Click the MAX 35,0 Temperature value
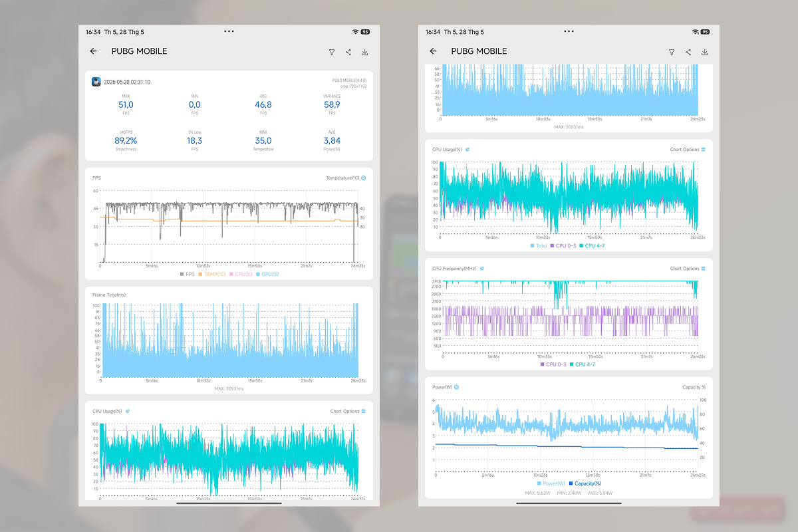This screenshot has width=798, height=532. click(x=263, y=141)
